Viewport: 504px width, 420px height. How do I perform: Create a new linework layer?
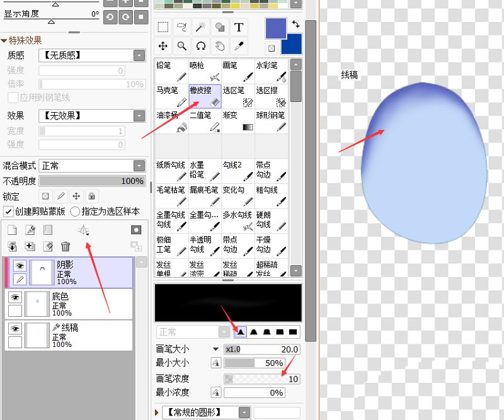coord(30,230)
